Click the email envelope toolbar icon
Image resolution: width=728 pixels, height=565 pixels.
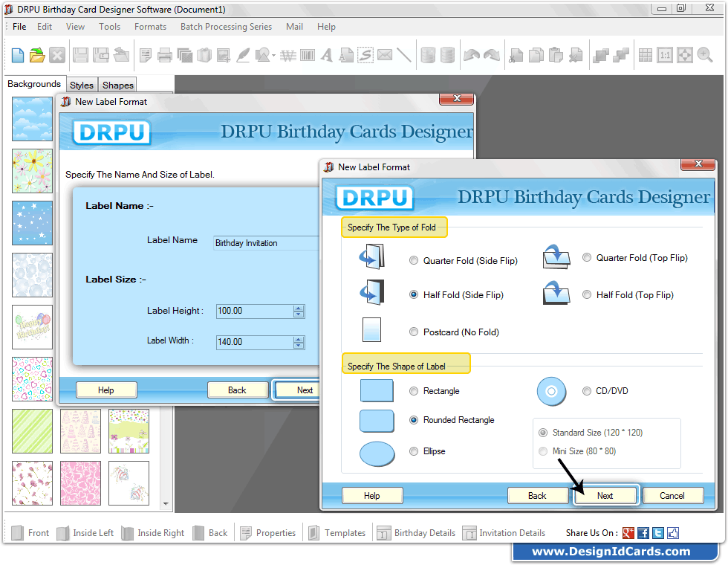coord(385,55)
